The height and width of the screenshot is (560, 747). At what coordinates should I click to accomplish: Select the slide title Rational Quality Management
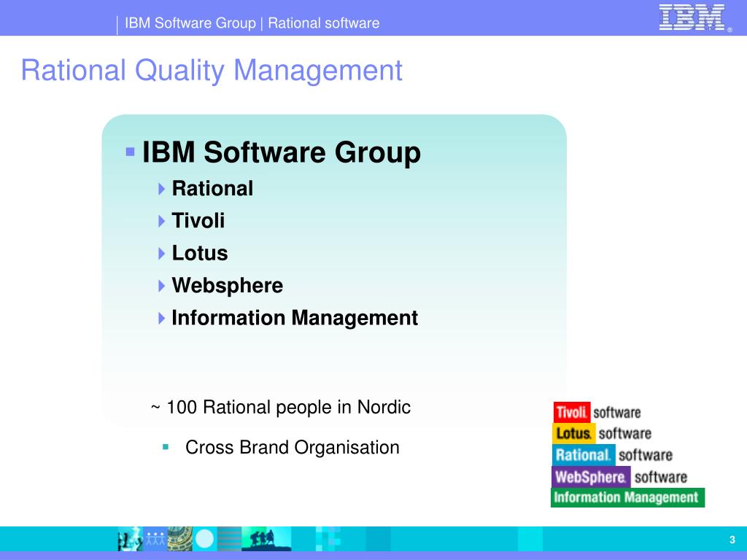point(212,71)
